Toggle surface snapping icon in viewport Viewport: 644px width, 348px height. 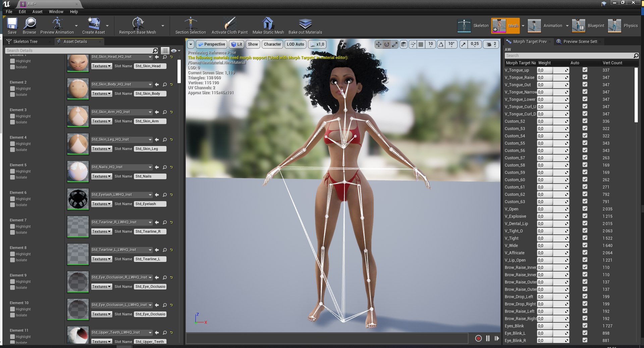[413, 44]
